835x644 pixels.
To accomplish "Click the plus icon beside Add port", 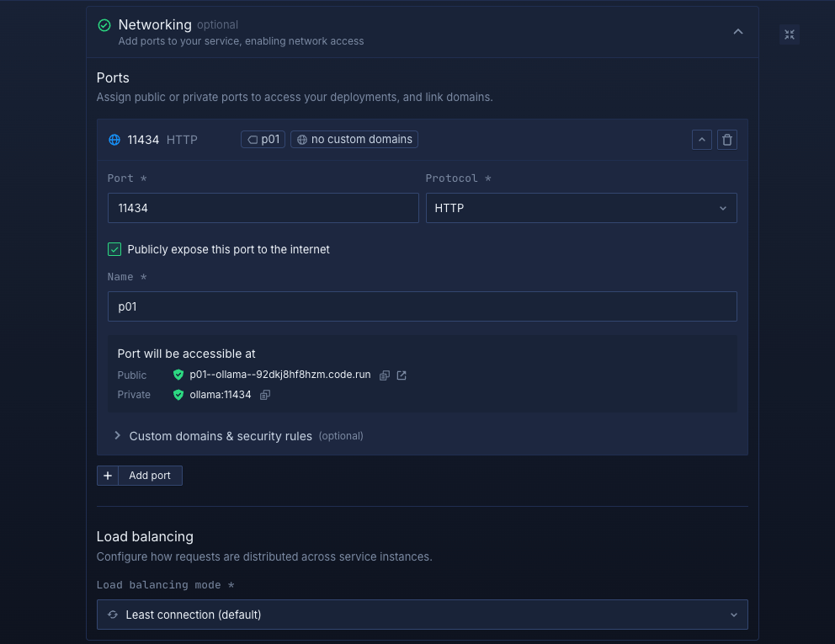I will tap(108, 476).
